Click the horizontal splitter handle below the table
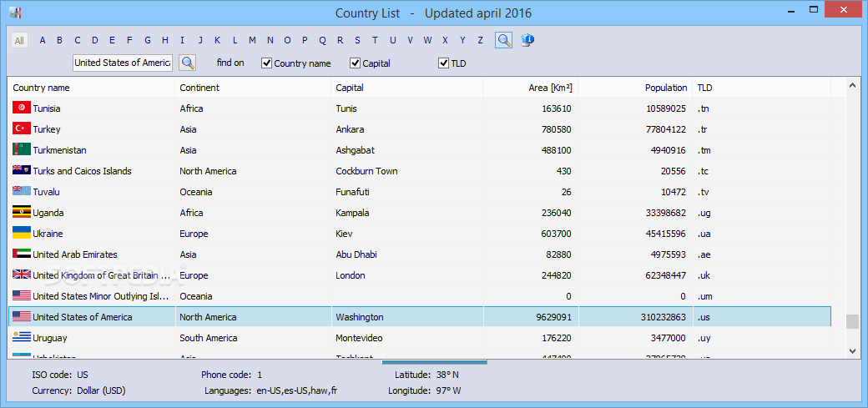 [434, 362]
